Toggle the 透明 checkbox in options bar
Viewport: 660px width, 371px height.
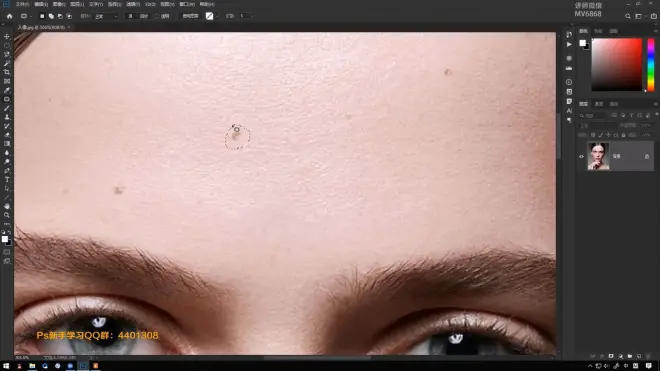point(157,16)
